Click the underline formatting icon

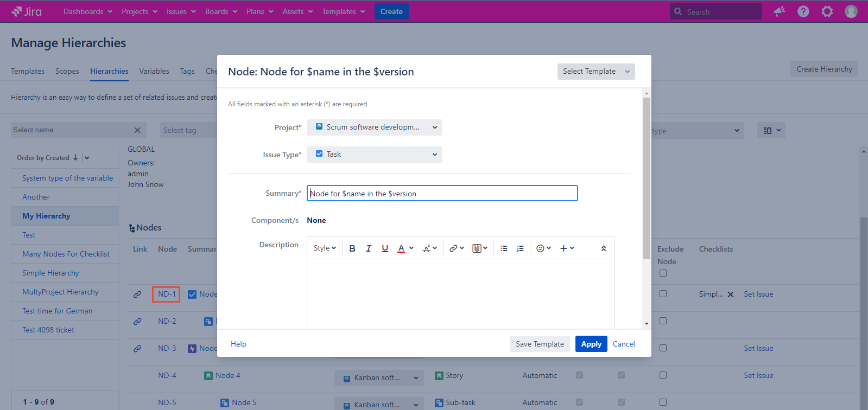pyautogui.click(x=385, y=248)
